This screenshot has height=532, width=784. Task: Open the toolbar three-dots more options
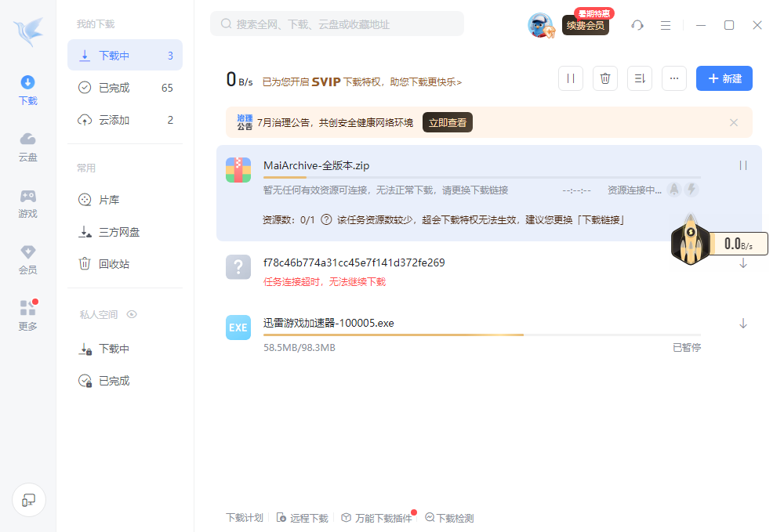674,78
